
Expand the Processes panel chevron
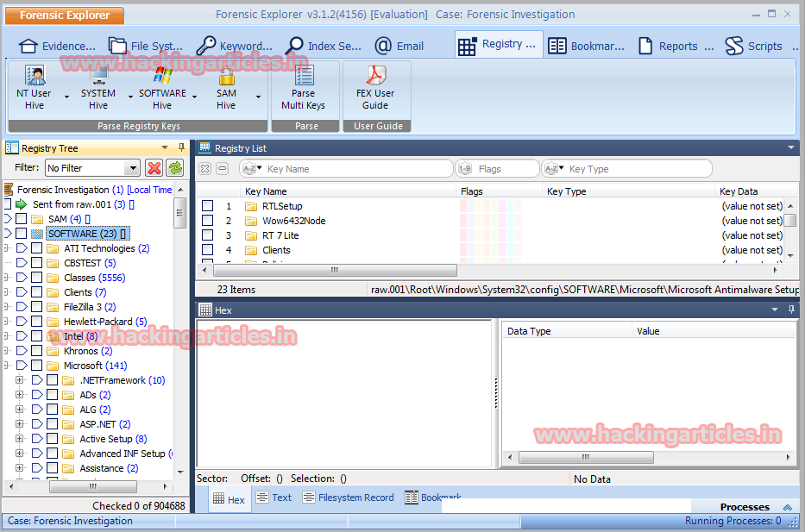click(788, 507)
